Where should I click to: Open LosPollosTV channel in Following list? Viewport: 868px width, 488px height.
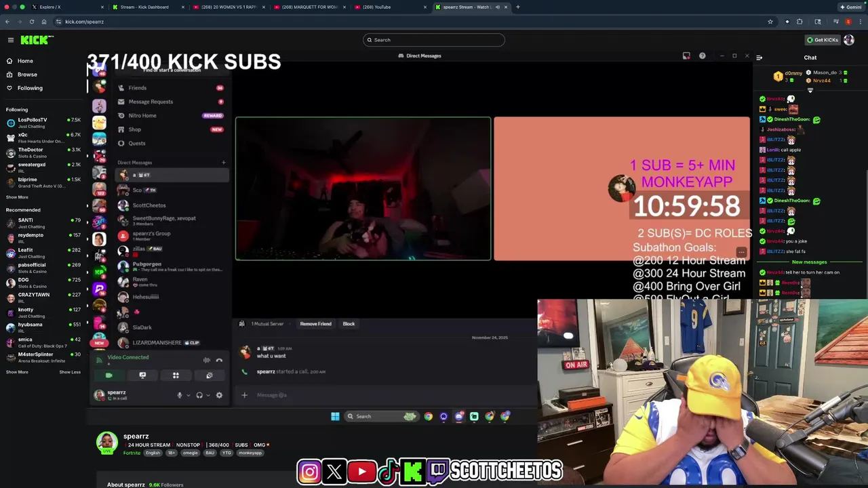tap(42, 123)
